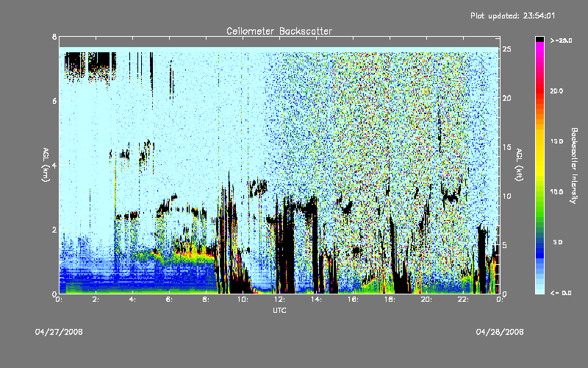
Task: Click the "20" kft tick on the right axis
Action: pyautogui.click(x=507, y=98)
